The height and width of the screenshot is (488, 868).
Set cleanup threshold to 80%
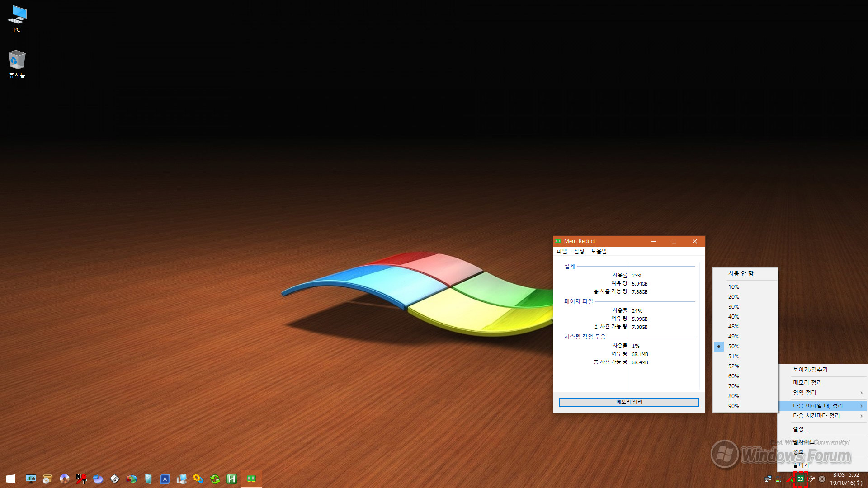[745, 396]
